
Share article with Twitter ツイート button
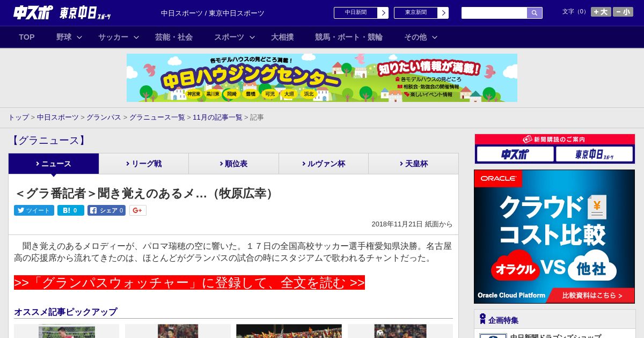coord(34,210)
